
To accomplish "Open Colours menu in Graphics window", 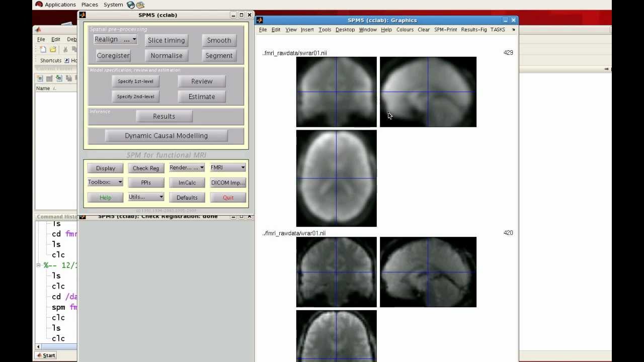I will click(405, 30).
